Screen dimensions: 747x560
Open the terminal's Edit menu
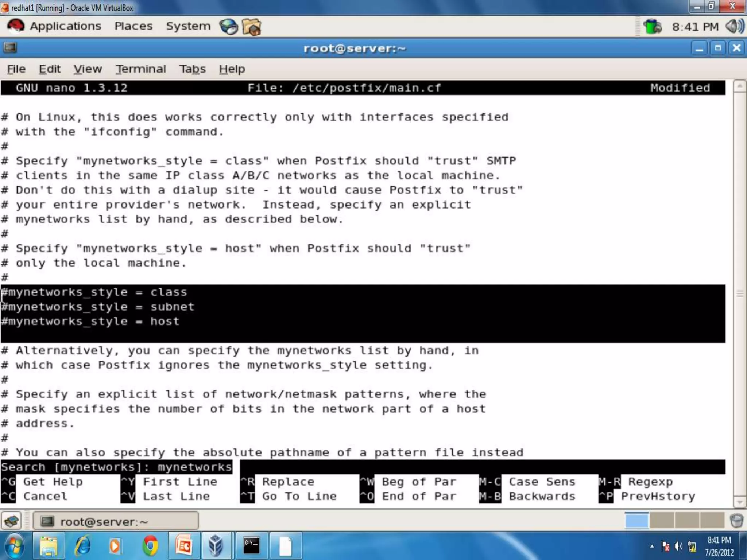pos(50,69)
